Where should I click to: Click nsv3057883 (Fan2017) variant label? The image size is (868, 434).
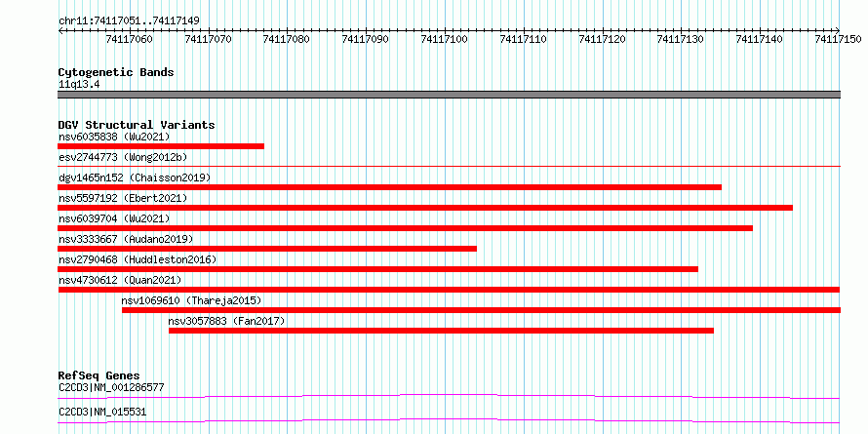(227, 321)
